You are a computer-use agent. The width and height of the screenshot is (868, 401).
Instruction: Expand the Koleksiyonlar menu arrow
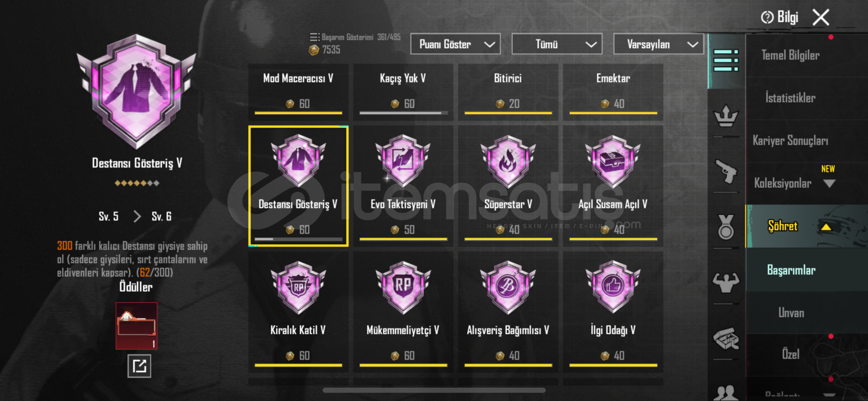click(x=829, y=183)
